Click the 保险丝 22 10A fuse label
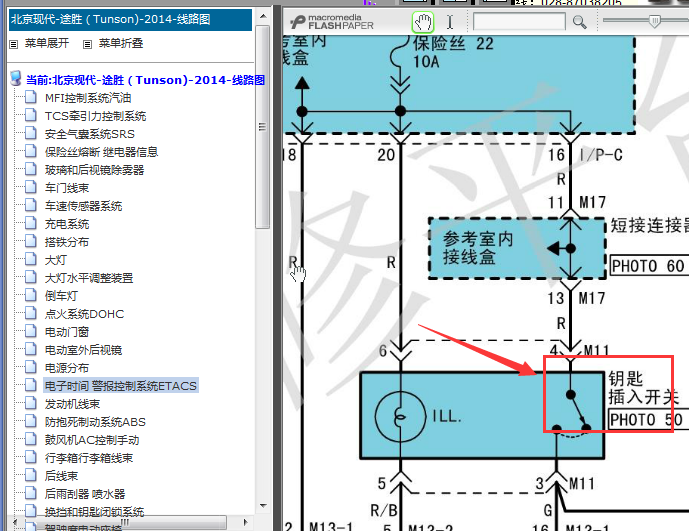The width and height of the screenshot is (689, 531). [453, 52]
